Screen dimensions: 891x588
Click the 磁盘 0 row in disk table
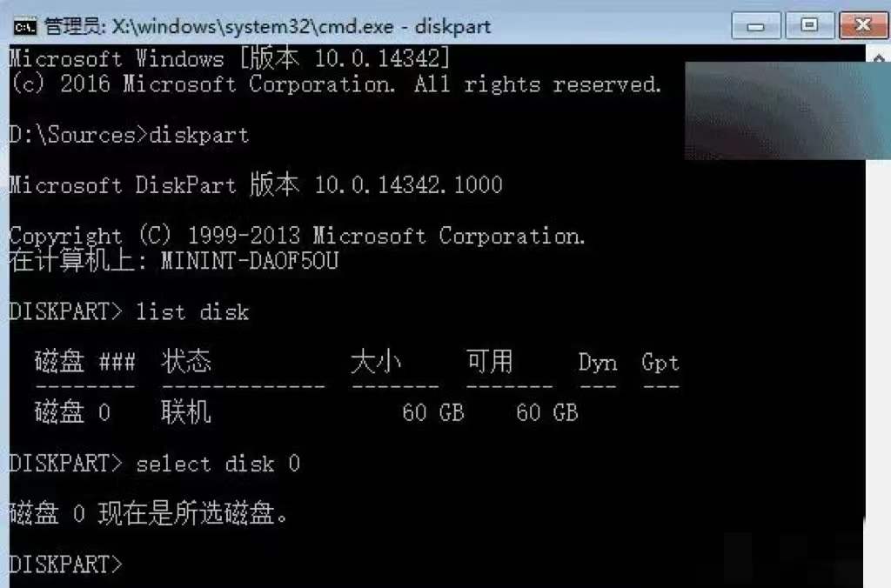tap(307, 412)
